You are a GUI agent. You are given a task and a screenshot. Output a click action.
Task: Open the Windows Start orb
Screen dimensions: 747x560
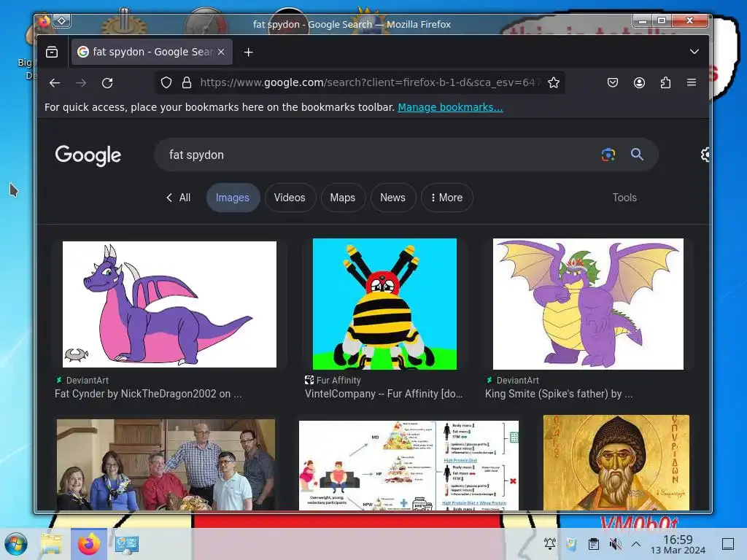point(16,544)
